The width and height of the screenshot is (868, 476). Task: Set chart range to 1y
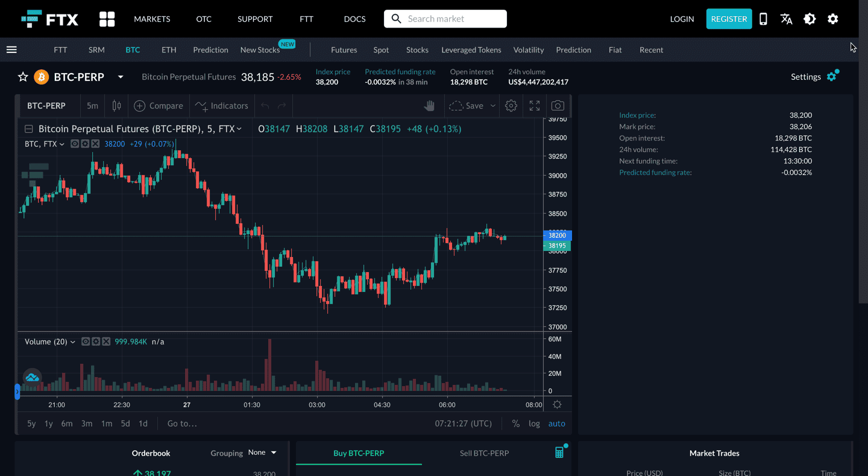[x=49, y=424]
